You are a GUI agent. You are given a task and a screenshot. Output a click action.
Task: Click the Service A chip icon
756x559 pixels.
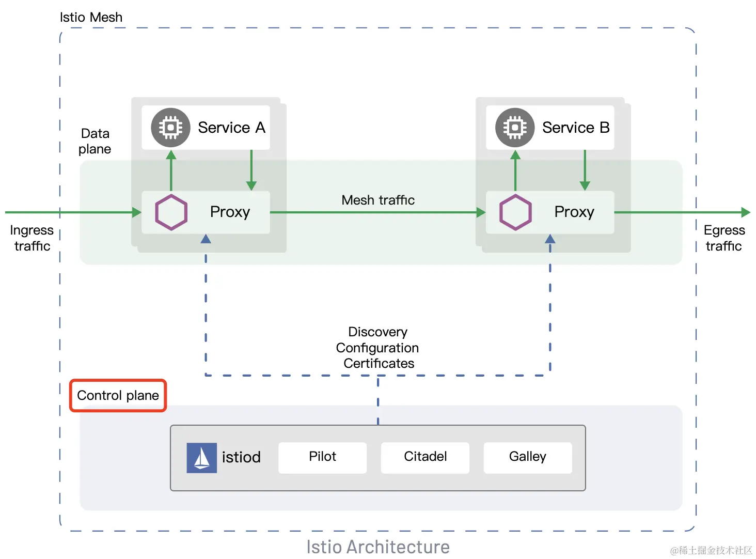click(170, 127)
